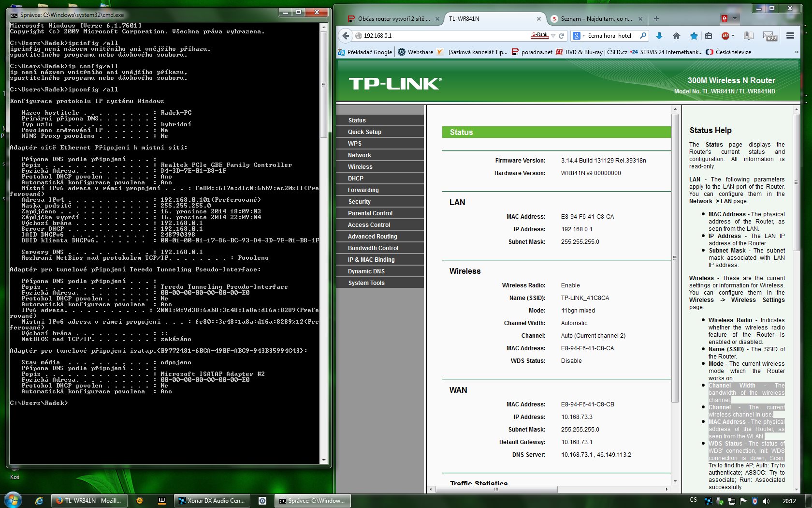Click the Firefox back arrow button
Viewport: 812px width, 508px height.
pos(345,36)
